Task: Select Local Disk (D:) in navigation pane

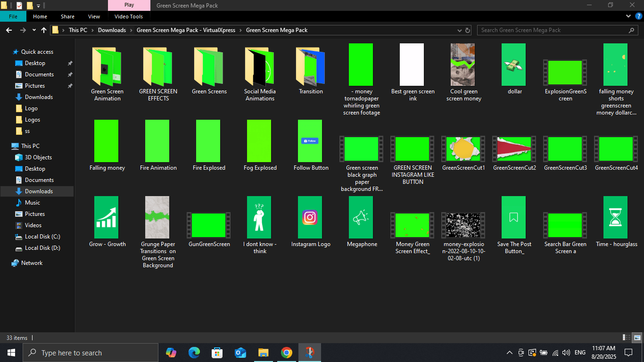Action: coord(42,248)
